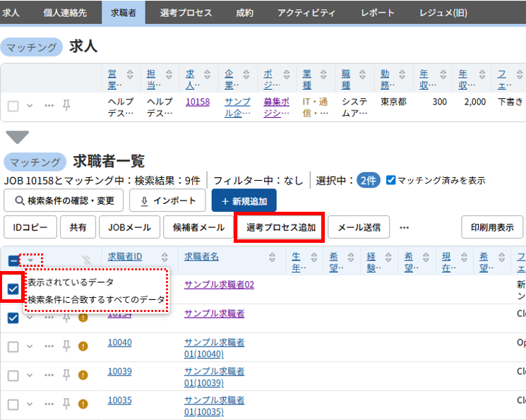Open the サンプル求職者02 link
The width and height of the screenshot is (526, 420).
pyautogui.click(x=219, y=284)
